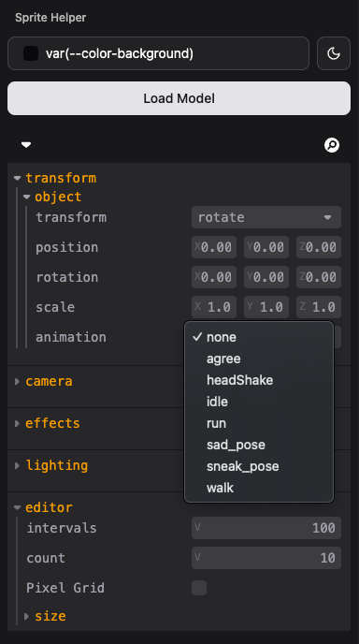The image size is (359, 644).
Task: Choose the run animation
Action: pyautogui.click(x=259, y=423)
